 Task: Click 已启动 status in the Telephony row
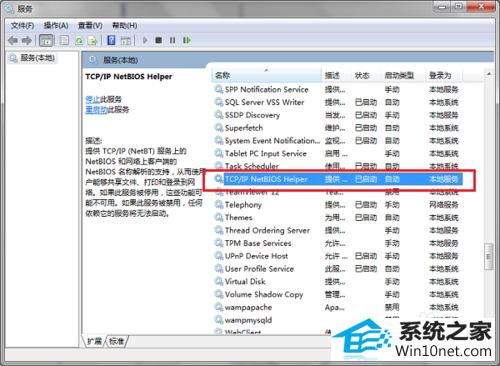pyautogui.click(x=366, y=205)
